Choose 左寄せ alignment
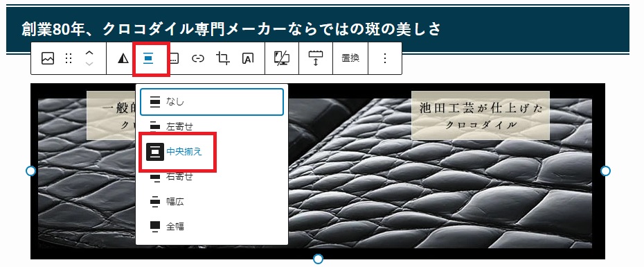Viewport: 644px width, 267px height. coord(212,127)
